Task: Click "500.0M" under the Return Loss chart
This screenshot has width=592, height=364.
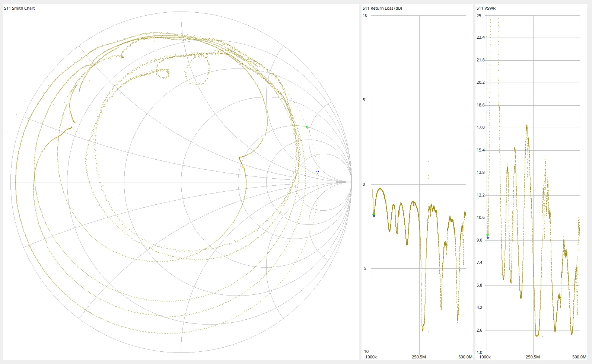Action: [465, 357]
